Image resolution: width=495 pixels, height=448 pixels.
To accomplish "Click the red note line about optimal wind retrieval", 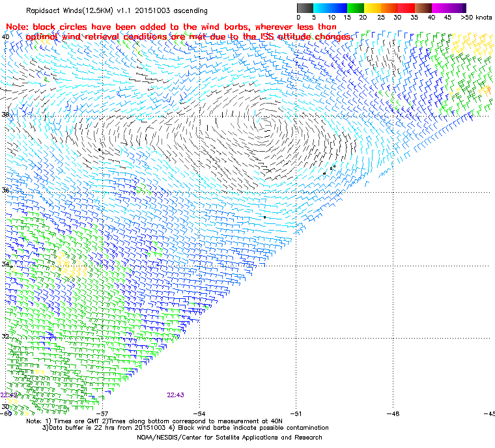I will click(x=189, y=37).
